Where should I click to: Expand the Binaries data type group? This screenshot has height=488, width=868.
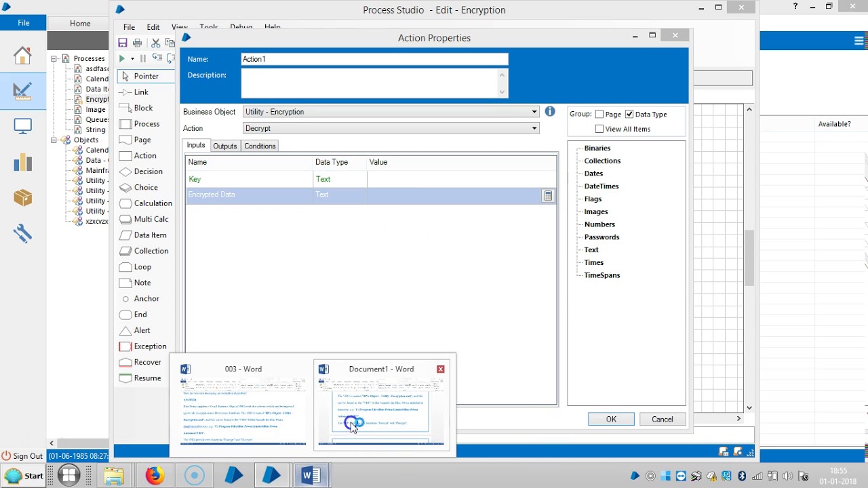(597, 148)
